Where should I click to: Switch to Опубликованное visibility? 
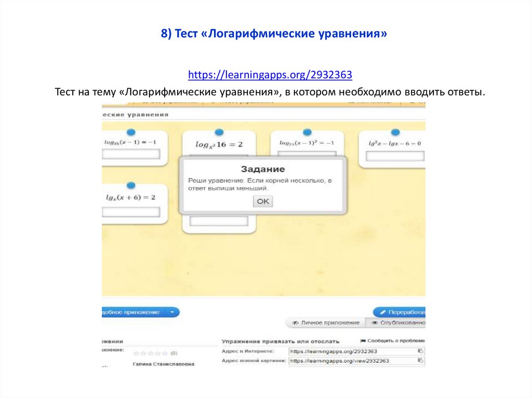coord(395,323)
